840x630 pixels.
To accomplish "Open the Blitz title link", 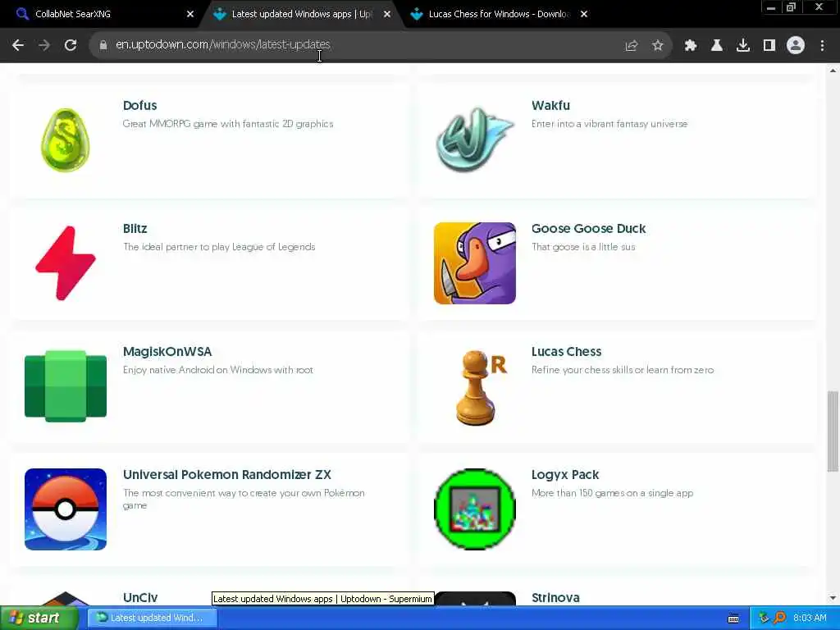I will click(x=135, y=229).
